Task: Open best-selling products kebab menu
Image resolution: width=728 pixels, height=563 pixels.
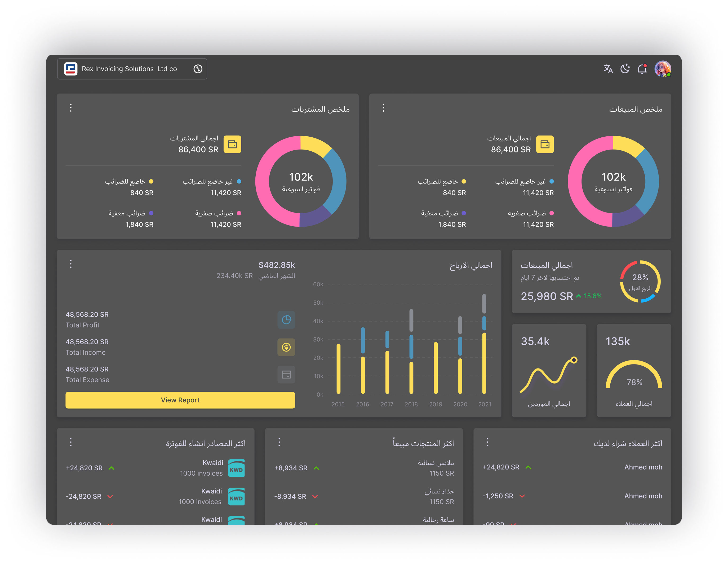Action: tap(279, 442)
